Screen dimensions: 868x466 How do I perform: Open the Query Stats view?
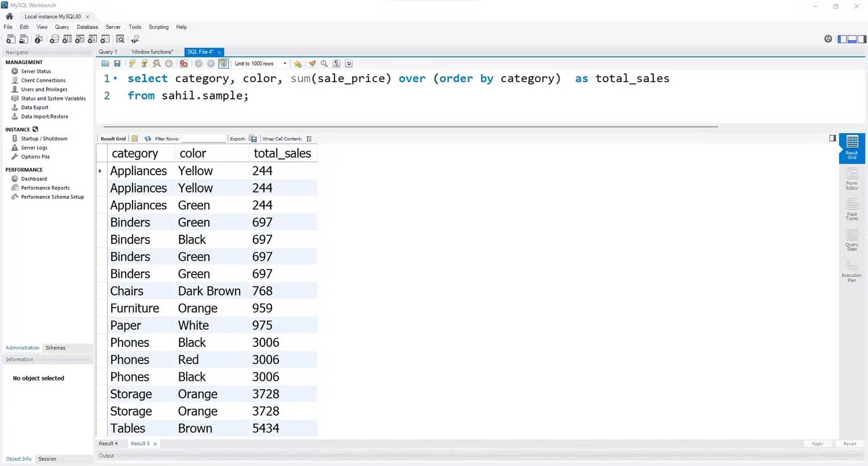pos(852,239)
